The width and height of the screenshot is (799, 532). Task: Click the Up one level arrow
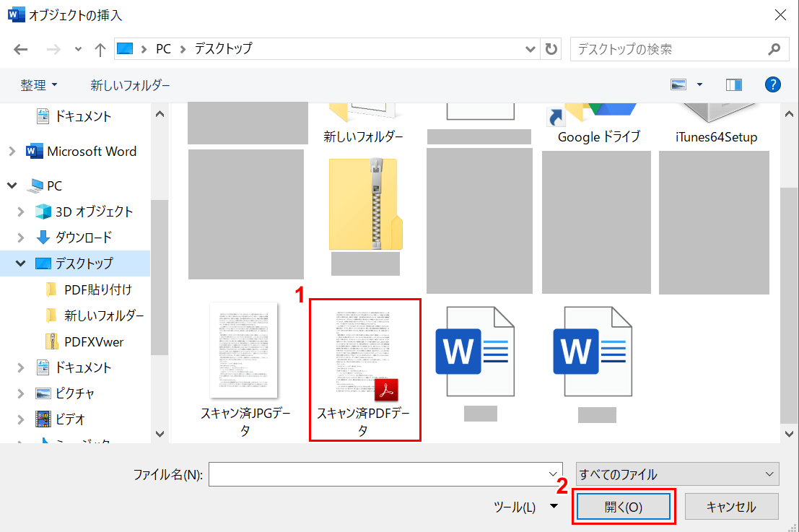100,49
